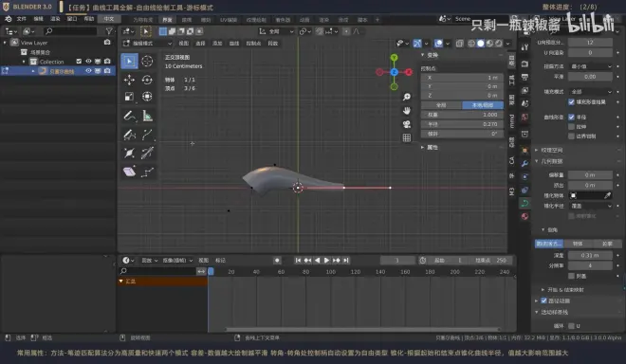This screenshot has width=626, height=364.
Task: Toggle the 填充形变结果 checkbox
Action: coord(571,102)
